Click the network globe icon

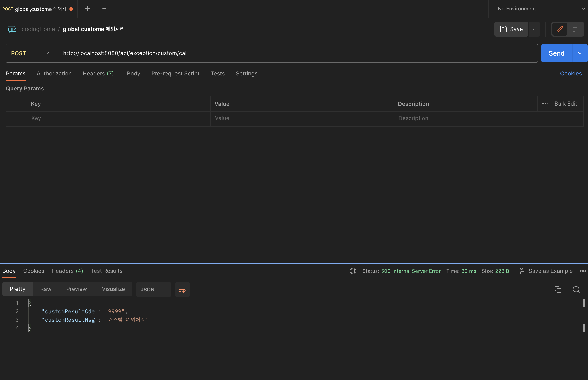pos(353,271)
